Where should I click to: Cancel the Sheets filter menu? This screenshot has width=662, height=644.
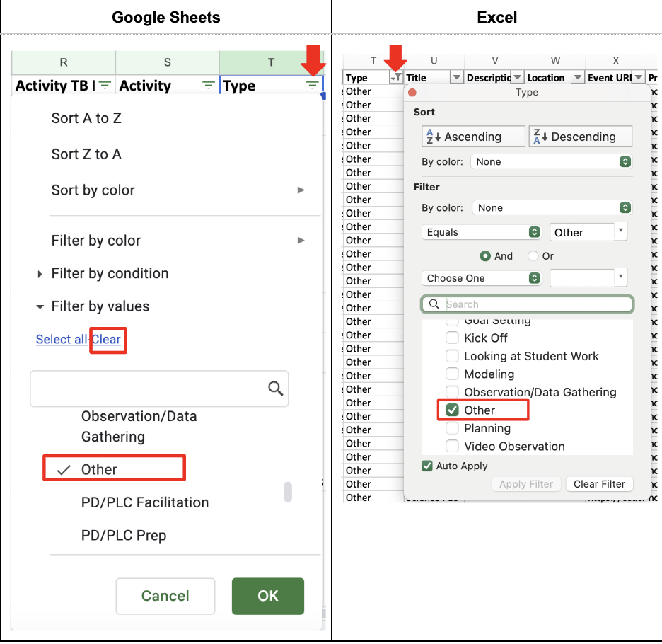click(165, 596)
